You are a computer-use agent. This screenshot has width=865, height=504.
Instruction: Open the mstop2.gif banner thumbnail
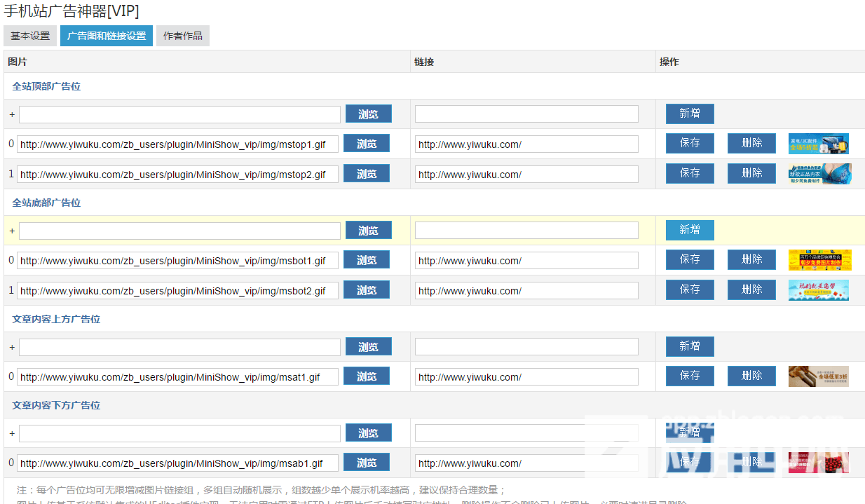(x=819, y=174)
